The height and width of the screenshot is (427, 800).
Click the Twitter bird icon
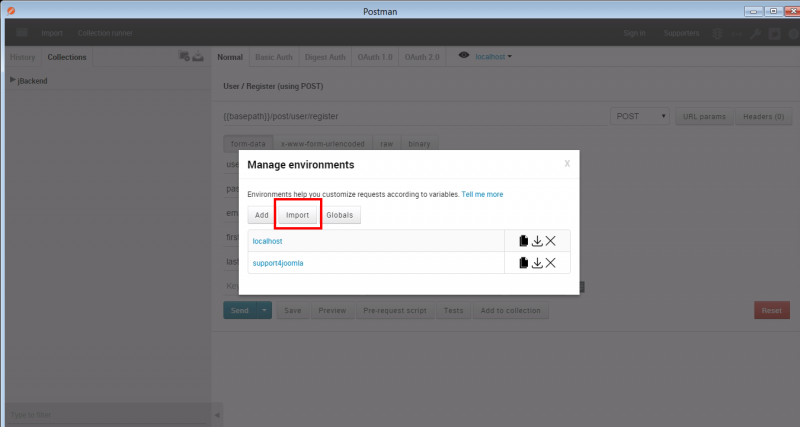point(774,34)
